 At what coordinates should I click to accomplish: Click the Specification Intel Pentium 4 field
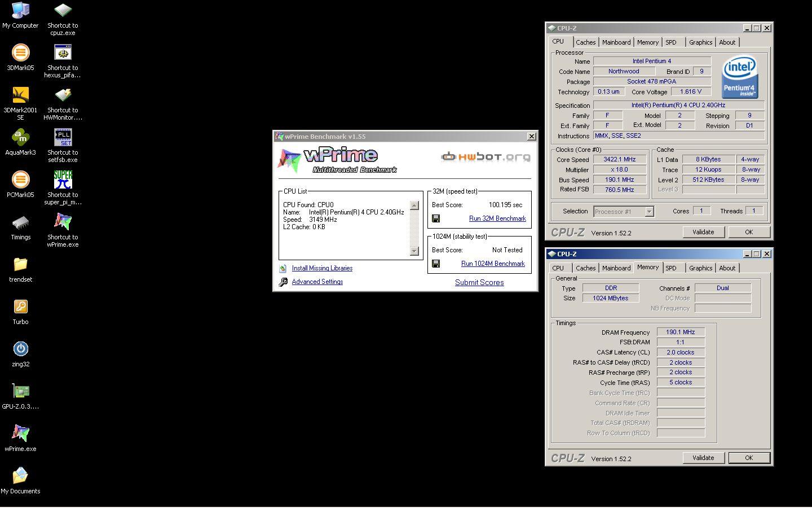pos(679,105)
